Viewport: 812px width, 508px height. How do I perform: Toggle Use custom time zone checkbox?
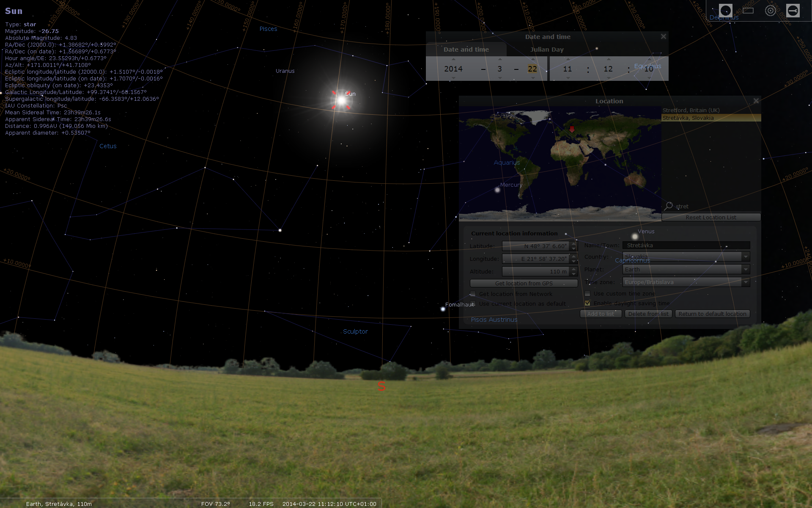tap(587, 293)
